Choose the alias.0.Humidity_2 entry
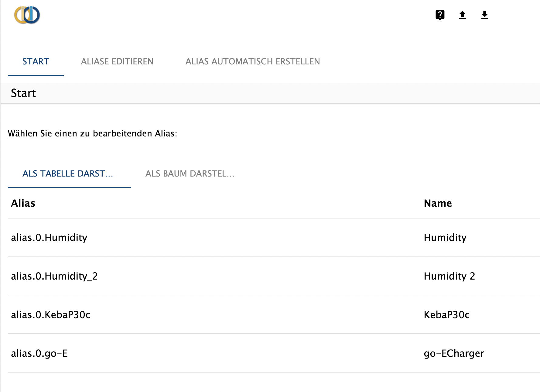The image size is (540, 392). [54, 276]
